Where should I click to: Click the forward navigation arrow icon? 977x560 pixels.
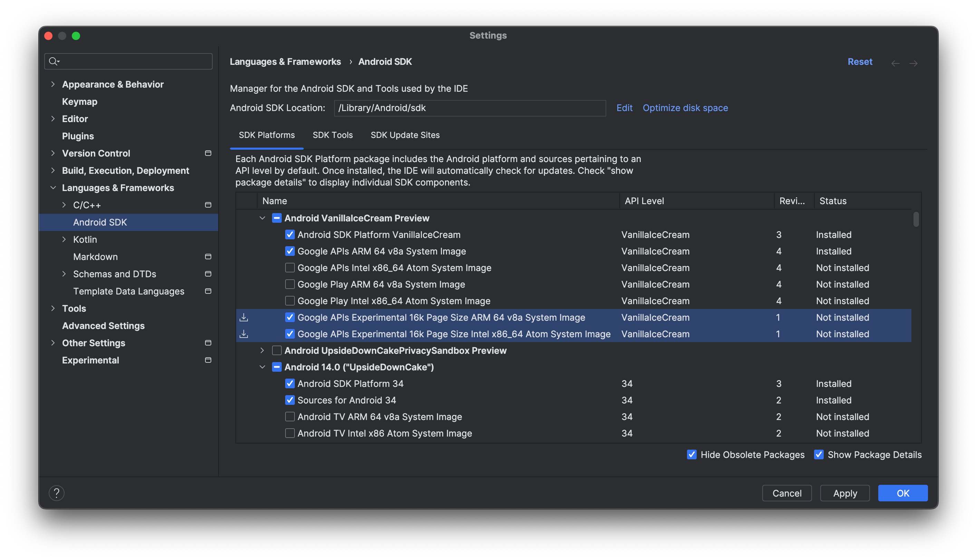click(x=914, y=62)
